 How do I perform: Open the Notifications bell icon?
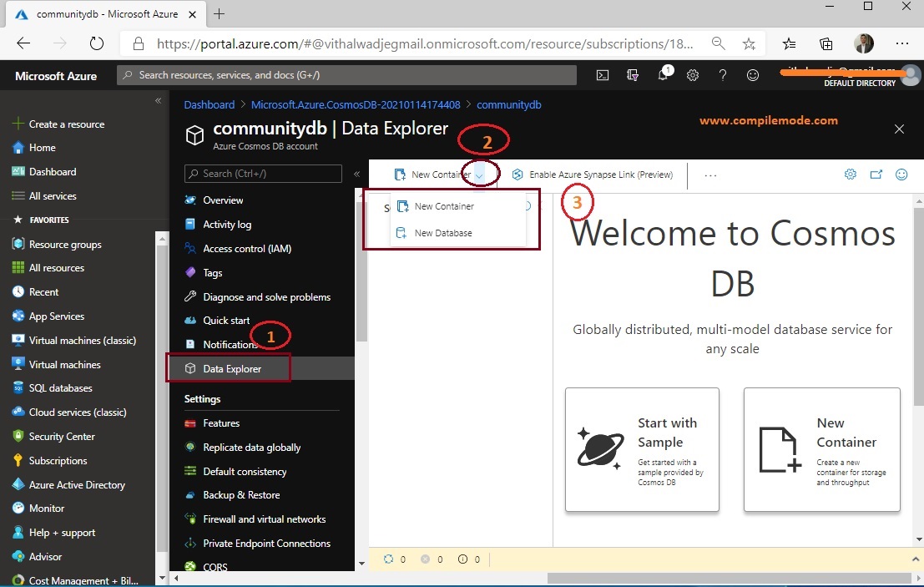pos(663,74)
